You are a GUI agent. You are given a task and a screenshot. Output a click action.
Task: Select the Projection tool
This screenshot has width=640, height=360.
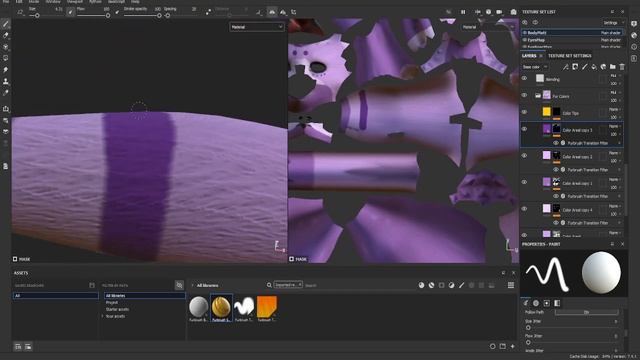(6, 47)
